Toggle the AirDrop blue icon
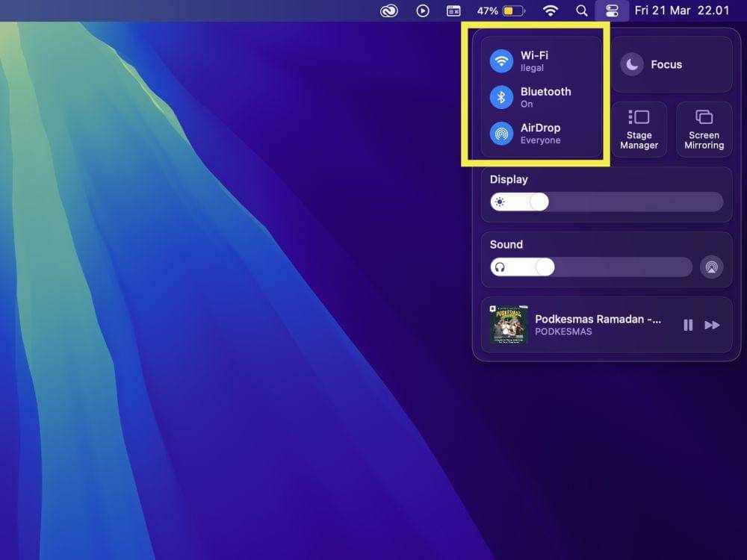This screenshot has height=560, width=747. pyautogui.click(x=501, y=134)
